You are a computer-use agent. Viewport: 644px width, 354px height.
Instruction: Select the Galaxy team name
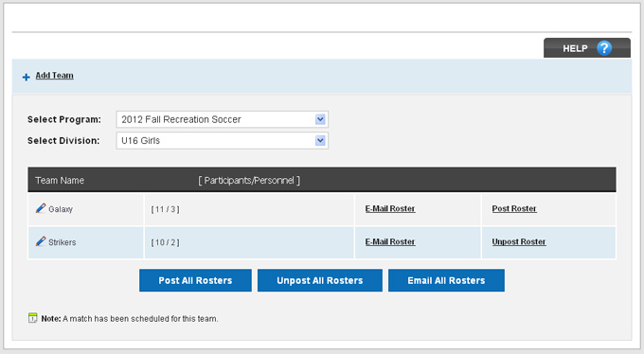tap(61, 209)
